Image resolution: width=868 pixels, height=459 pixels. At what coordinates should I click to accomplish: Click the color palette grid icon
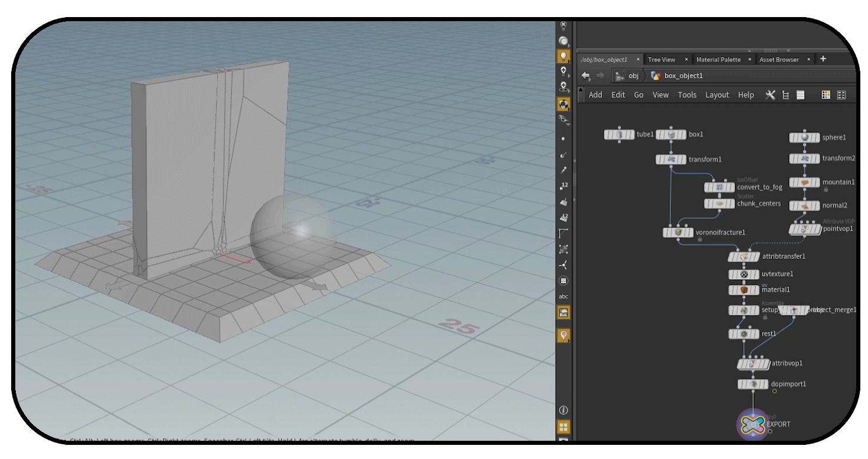point(826,95)
